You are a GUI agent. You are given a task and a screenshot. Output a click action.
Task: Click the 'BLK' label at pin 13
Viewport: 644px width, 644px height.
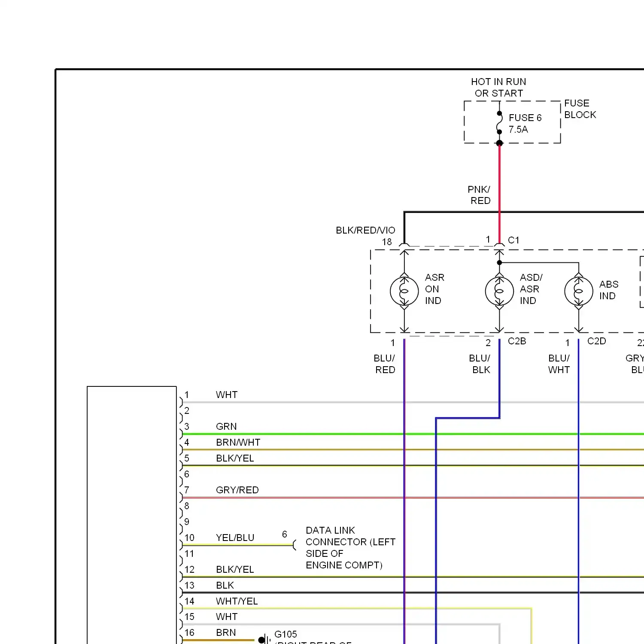click(225, 586)
